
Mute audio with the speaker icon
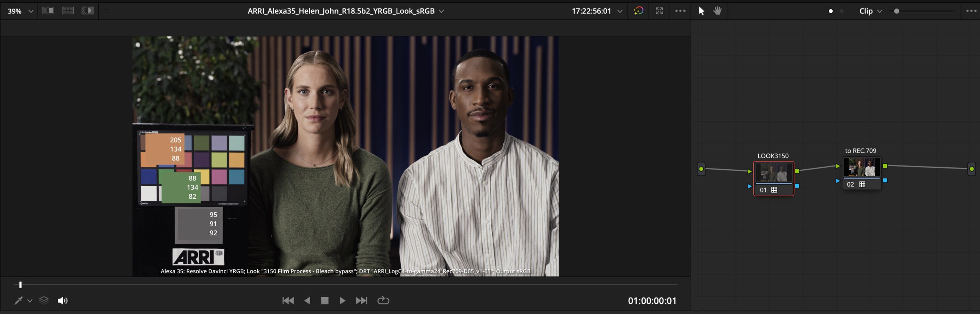pos(62,301)
